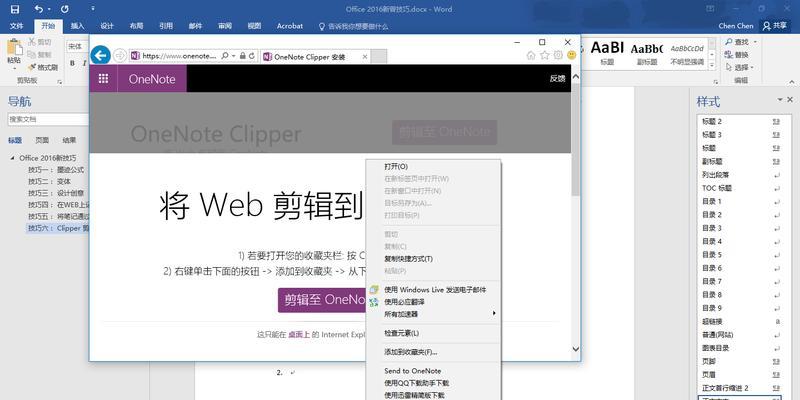
Task: Collapse the Office 2016新技巧 heading tree
Action: pyautogui.click(x=12, y=158)
